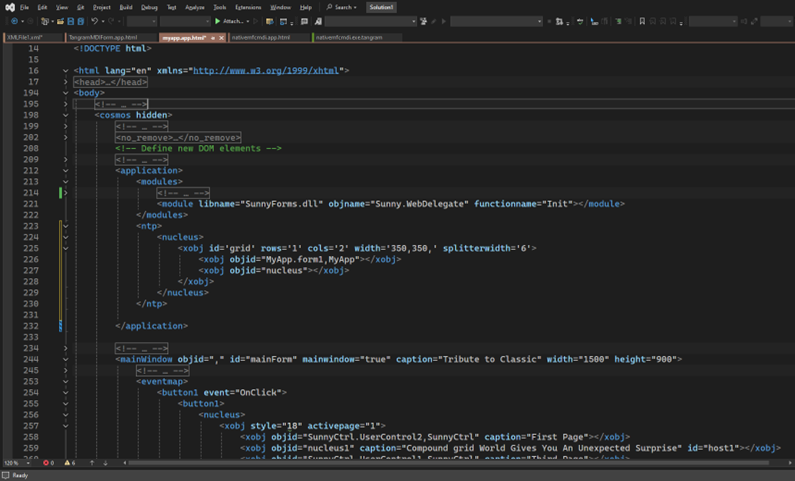Close the myapp.app.html tab
The image size is (795, 481).
tap(221, 38)
